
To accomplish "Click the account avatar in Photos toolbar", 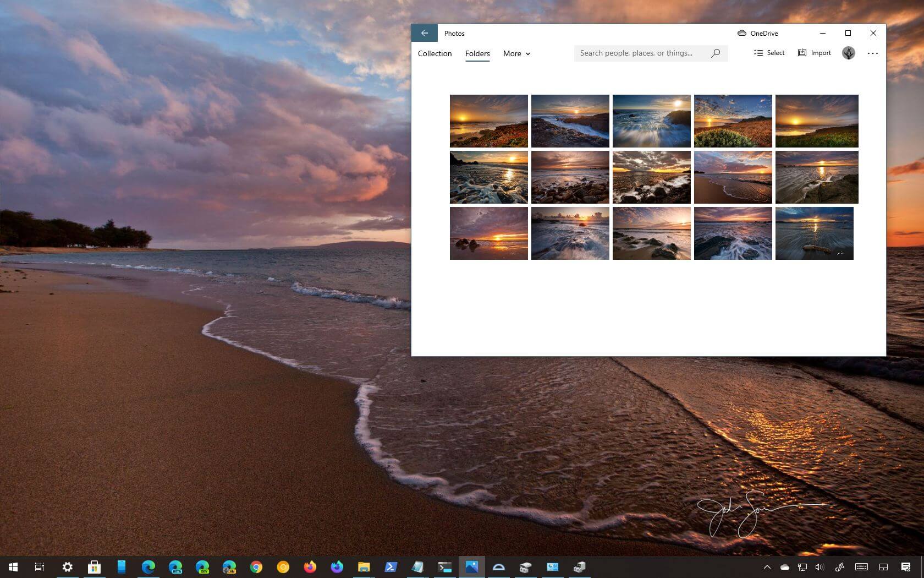I will point(848,53).
